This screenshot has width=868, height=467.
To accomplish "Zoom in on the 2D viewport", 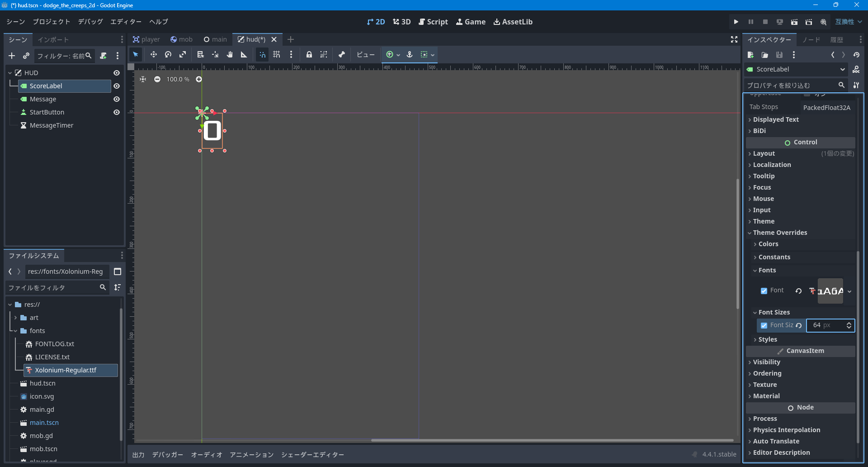I will (199, 79).
